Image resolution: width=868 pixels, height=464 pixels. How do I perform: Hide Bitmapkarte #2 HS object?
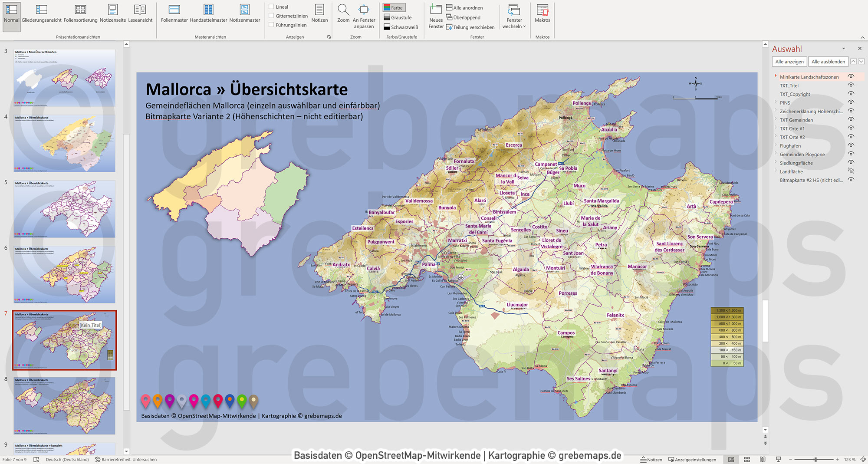[851, 180]
